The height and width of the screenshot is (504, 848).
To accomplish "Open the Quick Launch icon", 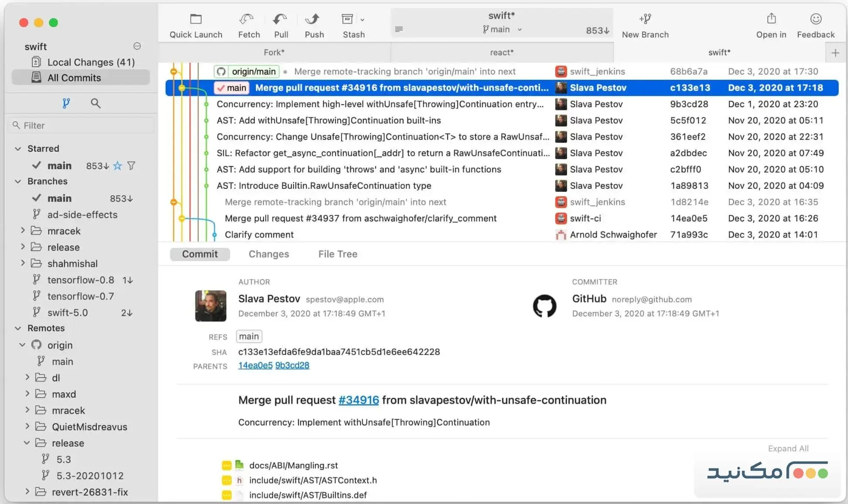I will point(195,20).
